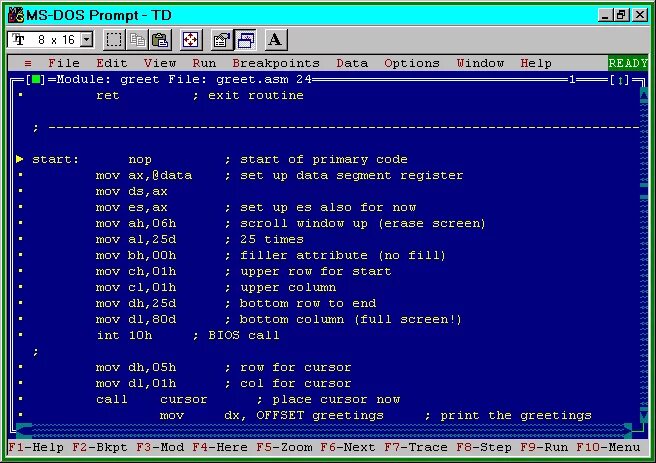Click the vertical scrollbar down arrow
This screenshot has width=656, height=463.
tap(644, 415)
